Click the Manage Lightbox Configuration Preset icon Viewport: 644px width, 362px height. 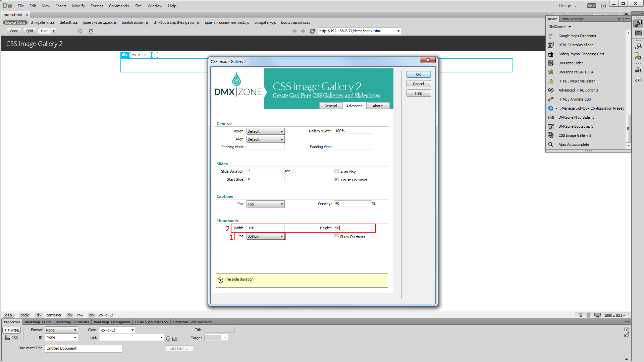(x=551, y=108)
